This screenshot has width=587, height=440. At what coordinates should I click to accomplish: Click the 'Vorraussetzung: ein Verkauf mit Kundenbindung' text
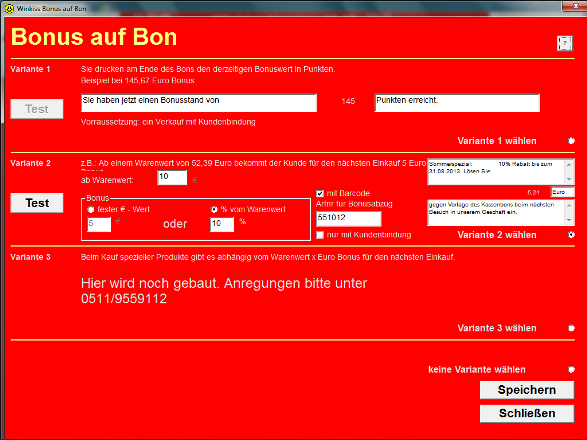[168, 122]
